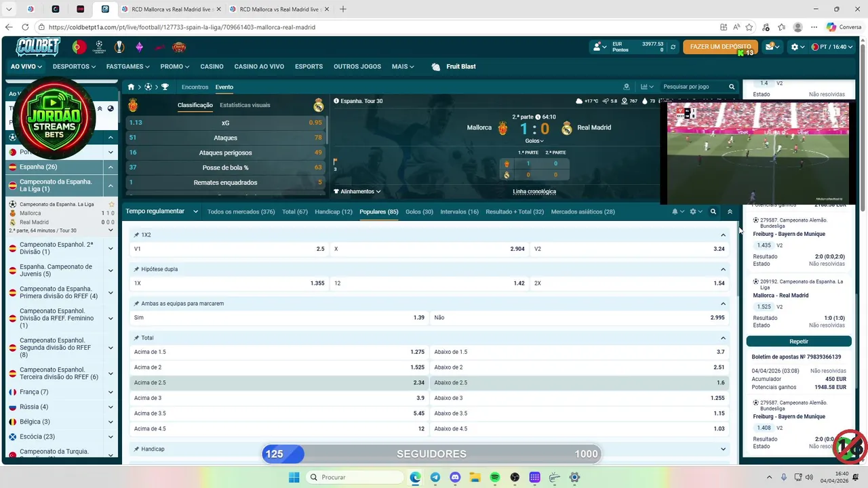868x488 pixels.
Task: Open Fruit Blast game link
Action: click(454, 66)
